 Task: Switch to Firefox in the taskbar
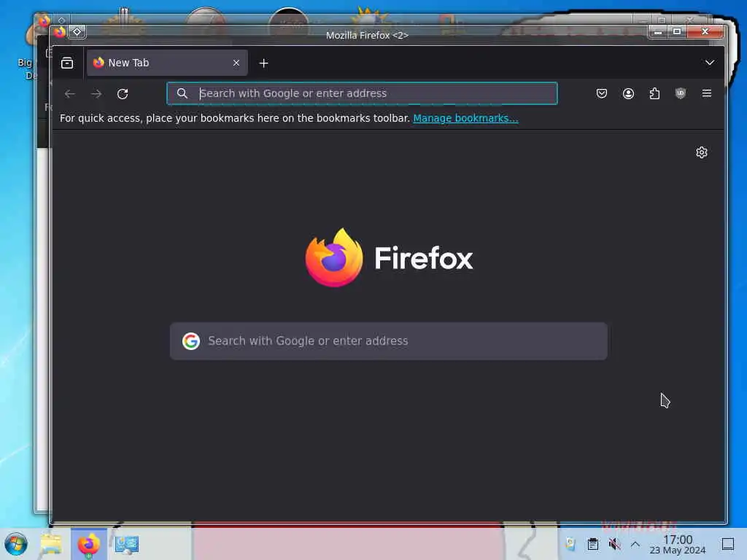88,544
